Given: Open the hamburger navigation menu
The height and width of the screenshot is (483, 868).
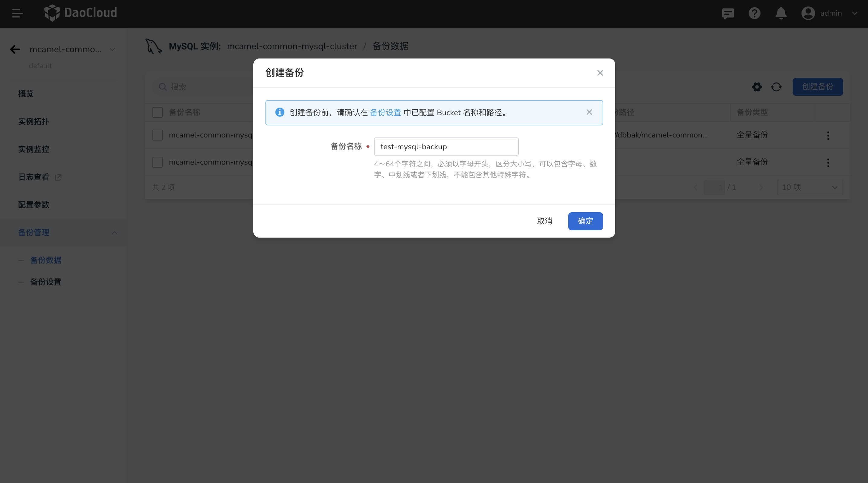Looking at the screenshot, I should pos(17,14).
